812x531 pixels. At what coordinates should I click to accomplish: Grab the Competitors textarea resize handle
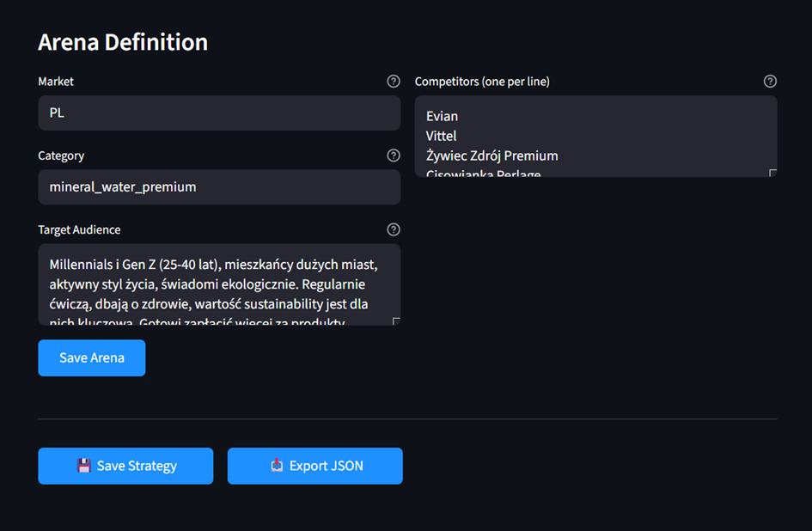coord(772,173)
